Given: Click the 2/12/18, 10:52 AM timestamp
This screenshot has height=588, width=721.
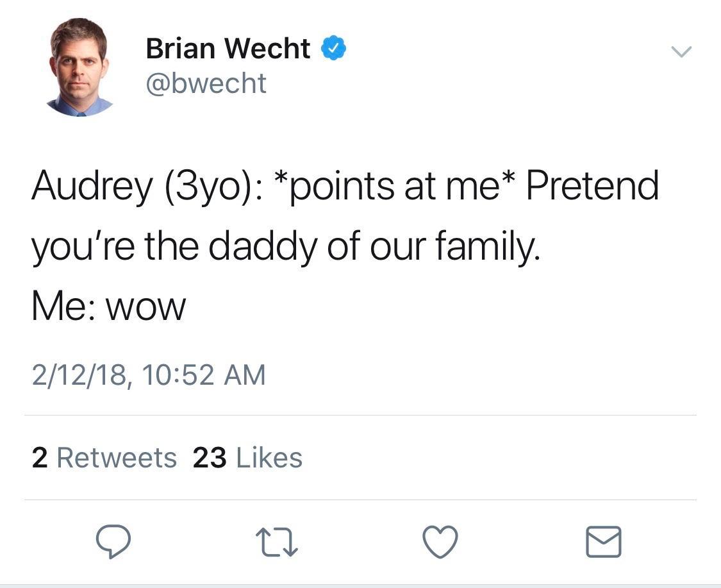Looking at the screenshot, I should coord(149,375).
